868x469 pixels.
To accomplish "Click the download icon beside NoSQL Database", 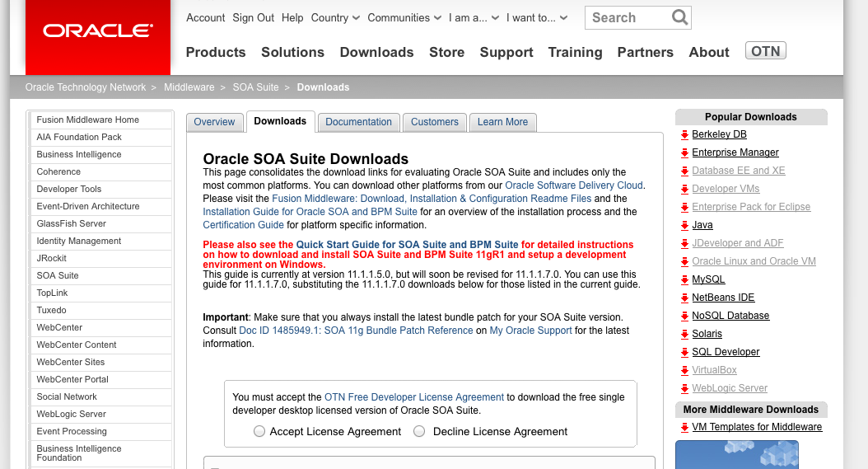I will point(685,316).
